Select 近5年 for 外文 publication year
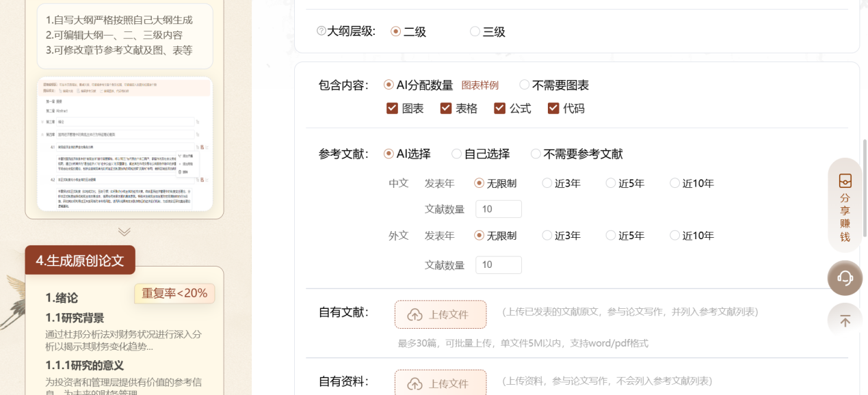The image size is (868, 395). (610, 235)
